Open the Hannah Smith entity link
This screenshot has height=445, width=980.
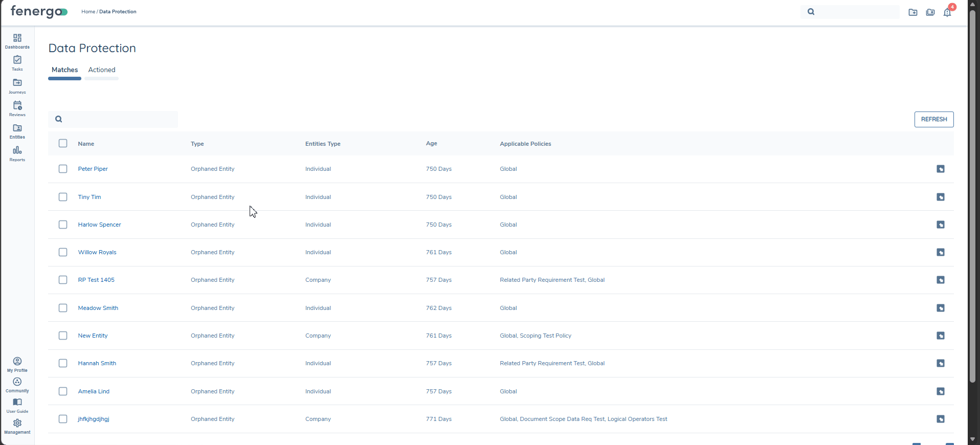click(x=97, y=363)
